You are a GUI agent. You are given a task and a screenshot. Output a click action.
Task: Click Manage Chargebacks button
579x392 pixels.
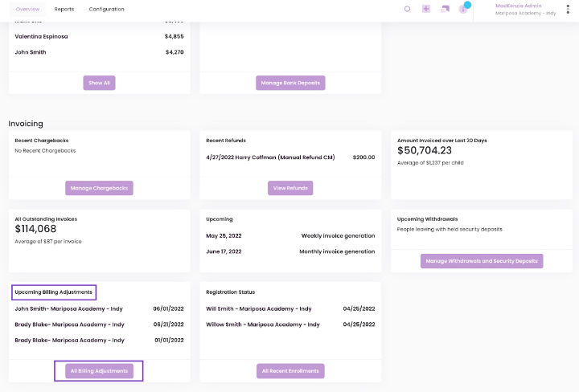pyautogui.click(x=100, y=188)
